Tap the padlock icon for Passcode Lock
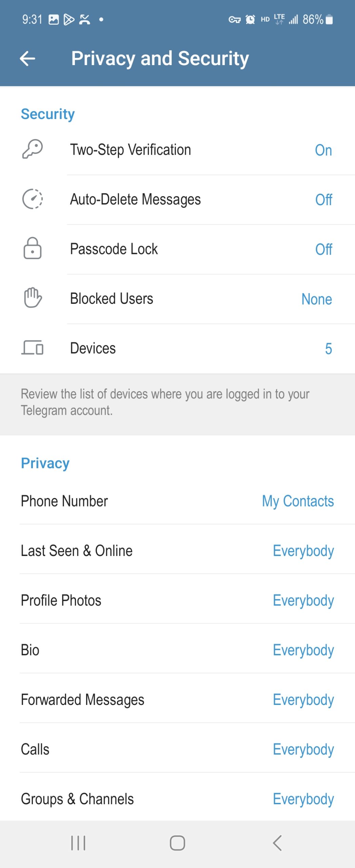 (x=32, y=248)
